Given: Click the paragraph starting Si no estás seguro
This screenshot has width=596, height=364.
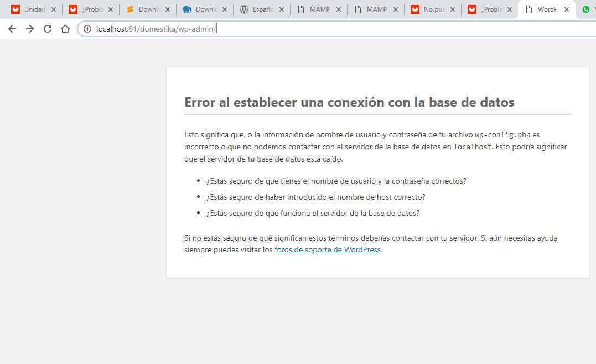Looking at the screenshot, I should 371,244.
